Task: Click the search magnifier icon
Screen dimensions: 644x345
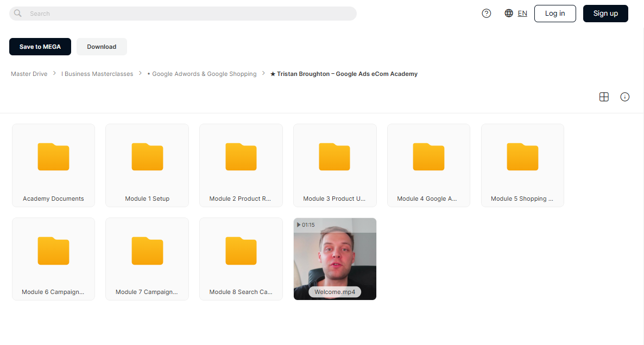Action: (18, 13)
